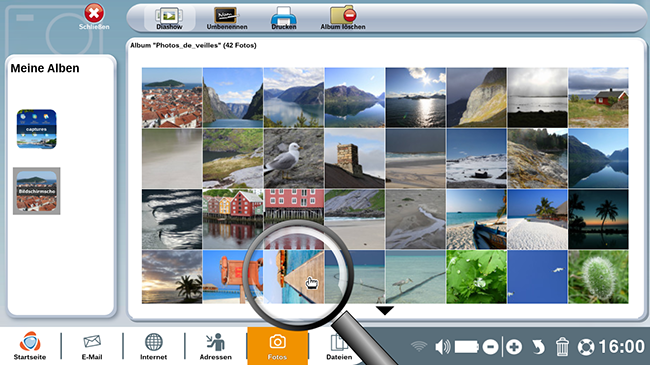Click the undo back arrow icon
This screenshot has height=365, width=650.
click(x=538, y=347)
